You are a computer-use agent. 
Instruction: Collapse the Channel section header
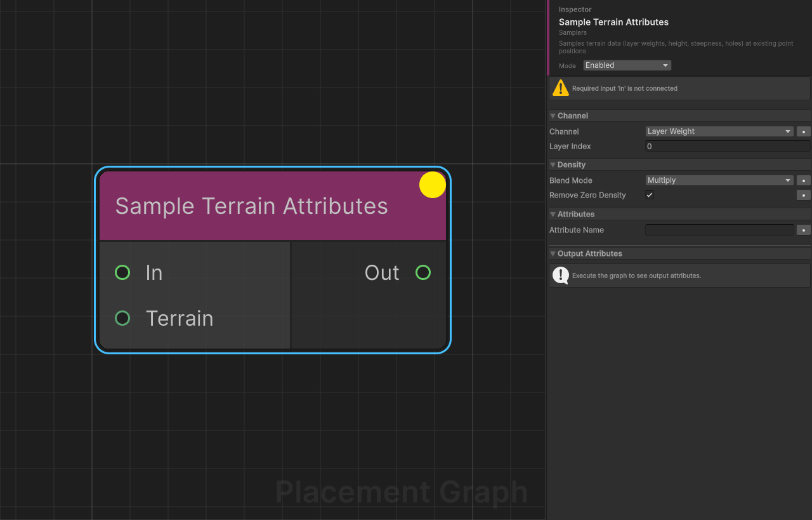click(679, 116)
